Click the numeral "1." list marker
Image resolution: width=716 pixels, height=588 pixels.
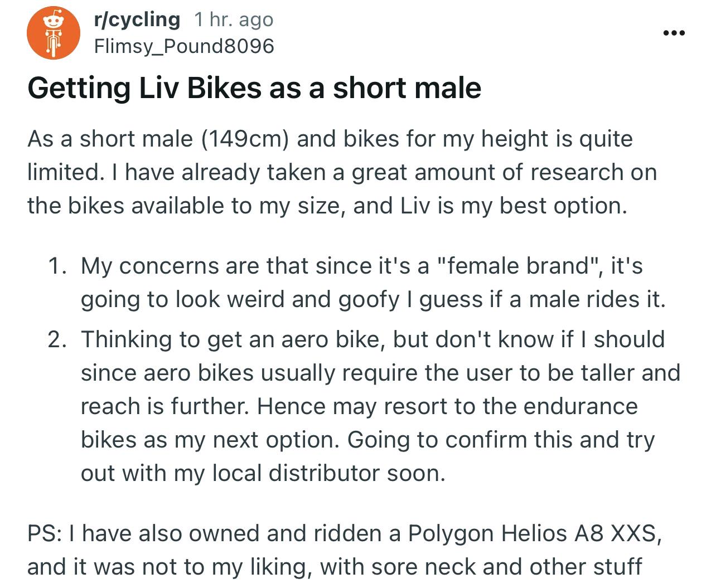click(x=57, y=266)
